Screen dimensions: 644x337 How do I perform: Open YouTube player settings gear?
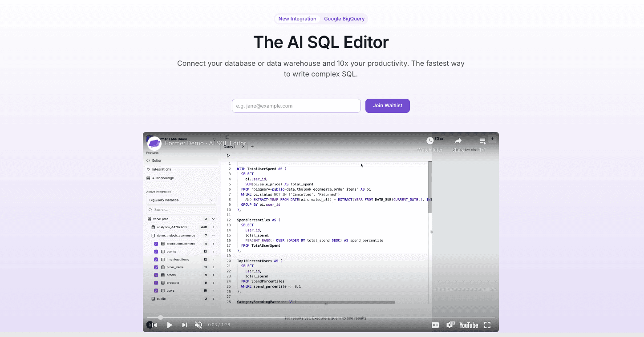click(x=450, y=325)
